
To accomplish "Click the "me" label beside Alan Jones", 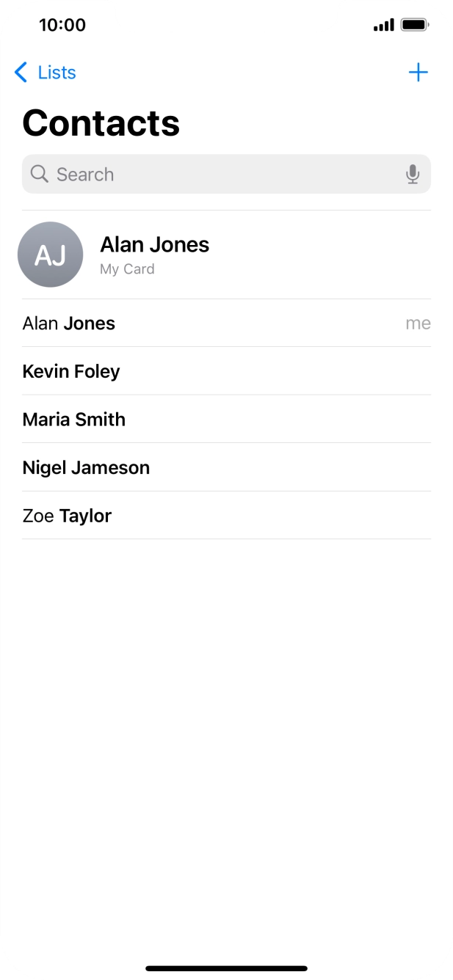I will pyautogui.click(x=418, y=323).
